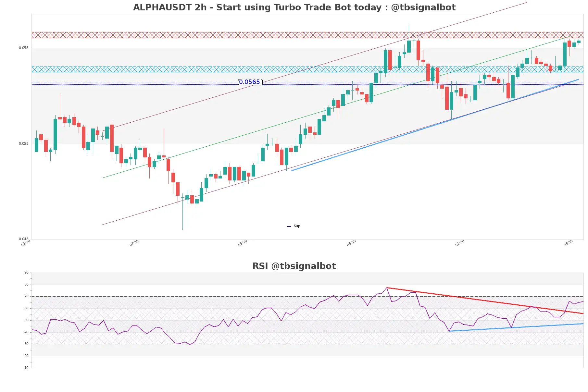The image size is (588, 392).
Task: Click the Sup legend entry
Action: tap(294, 226)
